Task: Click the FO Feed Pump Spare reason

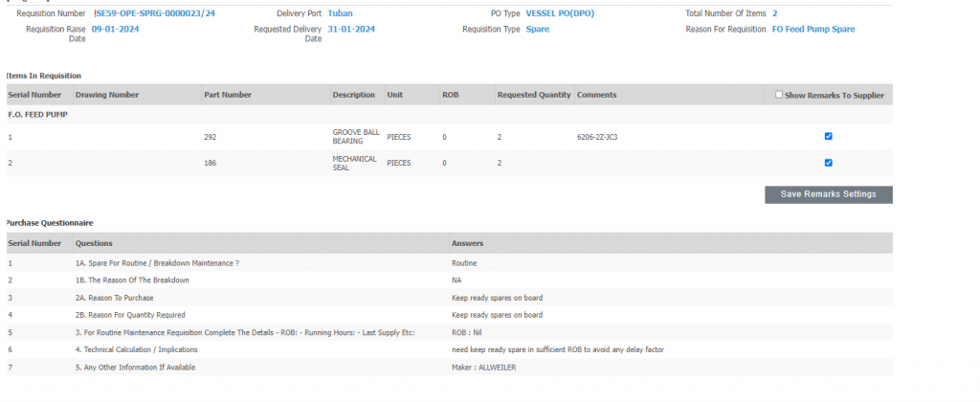Action: pos(813,29)
